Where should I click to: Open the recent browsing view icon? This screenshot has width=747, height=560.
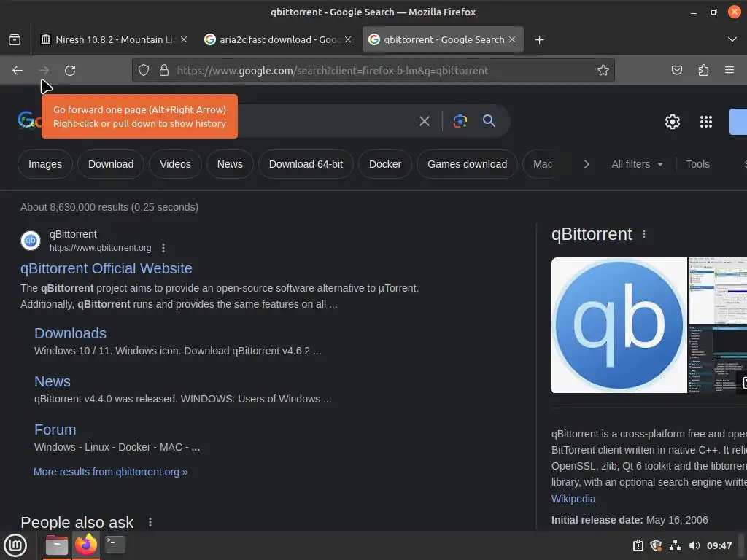[x=15, y=39]
